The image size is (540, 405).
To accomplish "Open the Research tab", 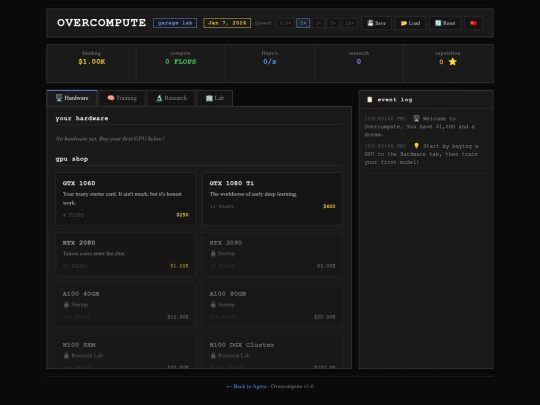I will pos(172,98).
